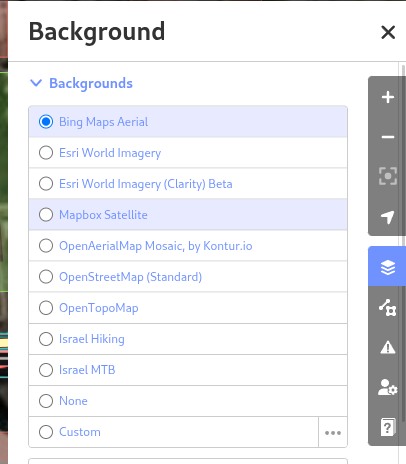This screenshot has height=464, width=406.
Task: Open Custom background settings ellipsis
Action: tap(333, 432)
